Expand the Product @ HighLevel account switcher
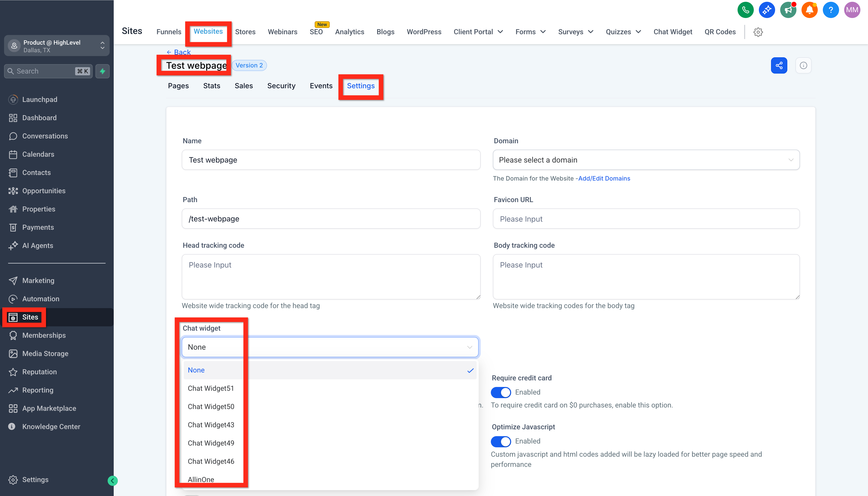This screenshot has height=496, width=868. coord(57,46)
